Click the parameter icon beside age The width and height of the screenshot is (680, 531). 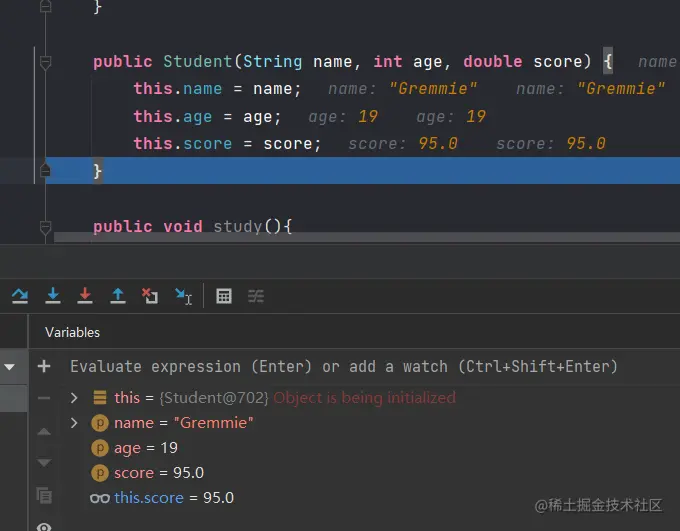(x=100, y=448)
